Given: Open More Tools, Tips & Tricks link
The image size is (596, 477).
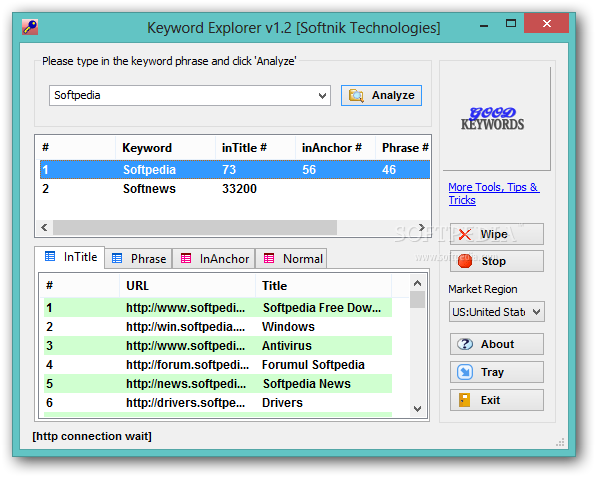Looking at the screenshot, I should [x=494, y=194].
